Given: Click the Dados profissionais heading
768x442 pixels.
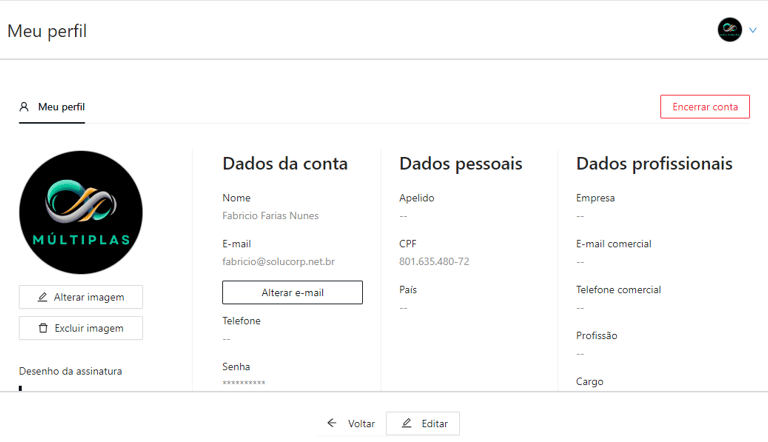Looking at the screenshot, I should point(654,164).
